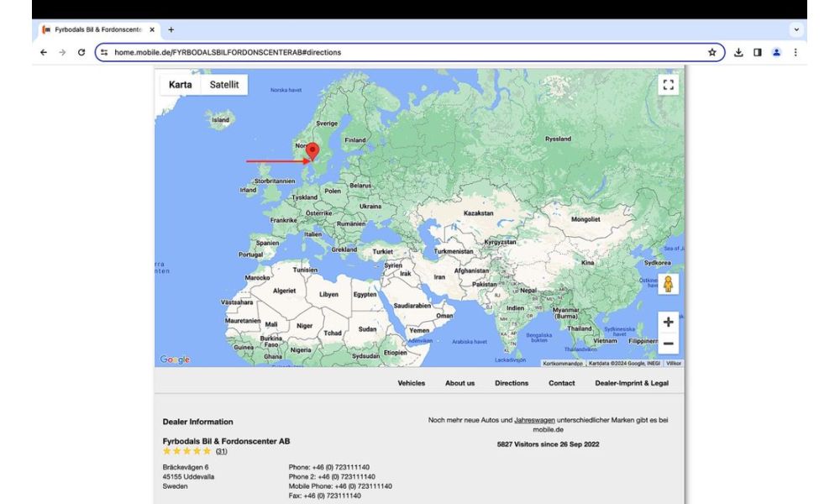Open the Chrome profile avatar
Viewport: 840px width, 504px height.
[x=776, y=52]
